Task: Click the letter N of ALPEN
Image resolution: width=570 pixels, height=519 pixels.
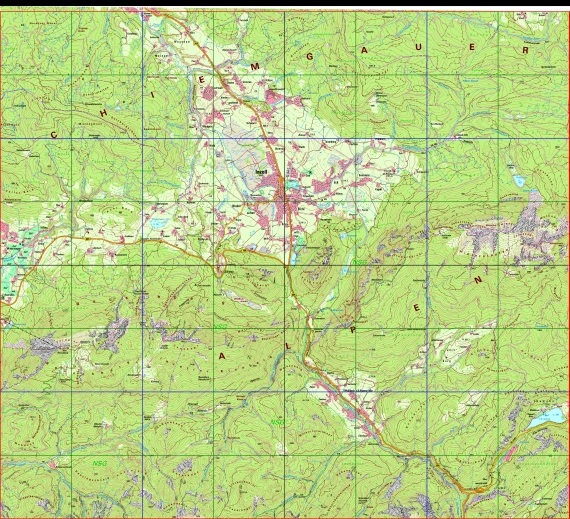Action: tap(478, 280)
